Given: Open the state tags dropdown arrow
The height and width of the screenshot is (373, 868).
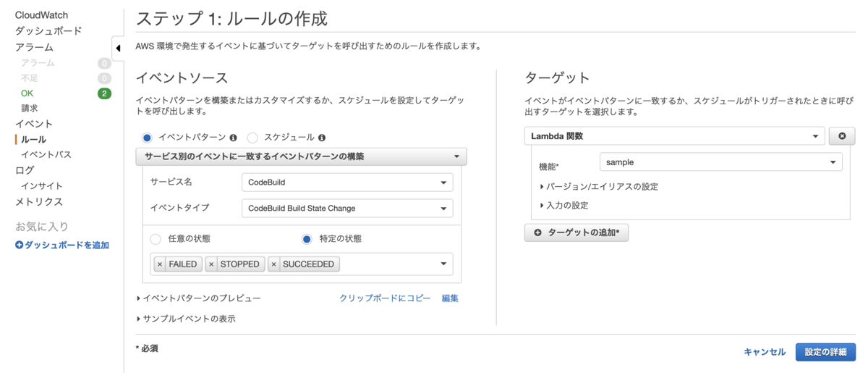Looking at the screenshot, I should [x=443, y=264].
